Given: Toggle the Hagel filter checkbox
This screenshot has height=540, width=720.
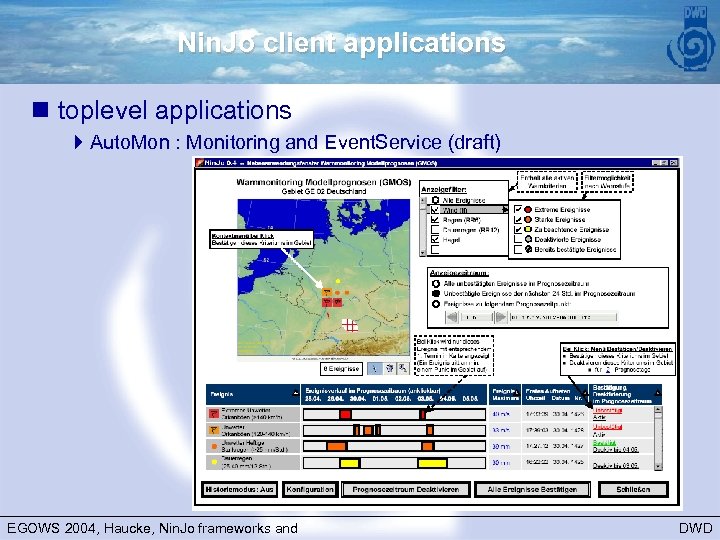Looking at the screenshot, I should (x=435, y=240).
